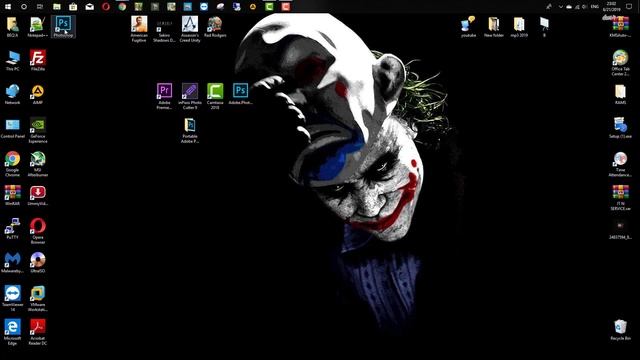This screenshot has height=360, width=640.
Task: Open the Mail app in the taskbar
Action: click(x=89, y=7)
